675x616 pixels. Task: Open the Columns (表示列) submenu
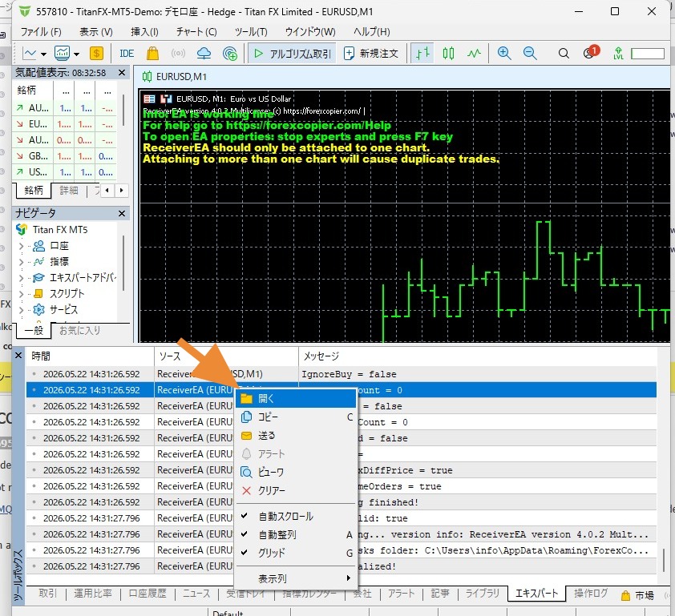click(x=296, y=578)
